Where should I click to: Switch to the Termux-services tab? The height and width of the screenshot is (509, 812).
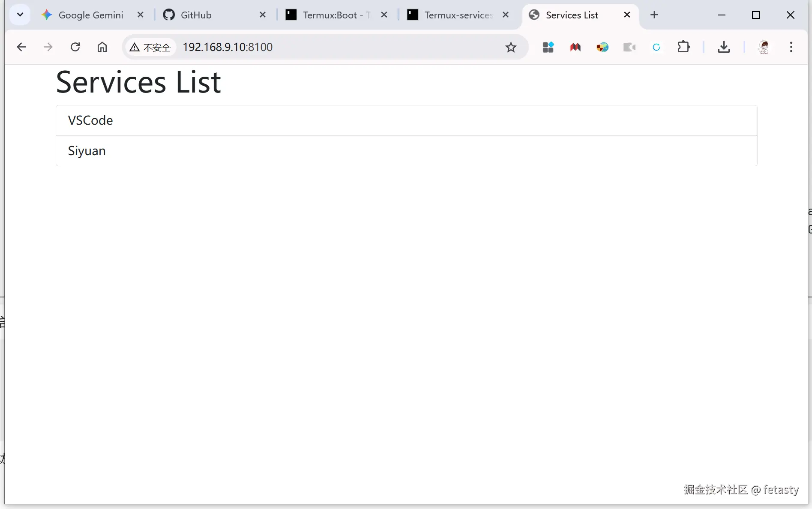tap(458, 15)
